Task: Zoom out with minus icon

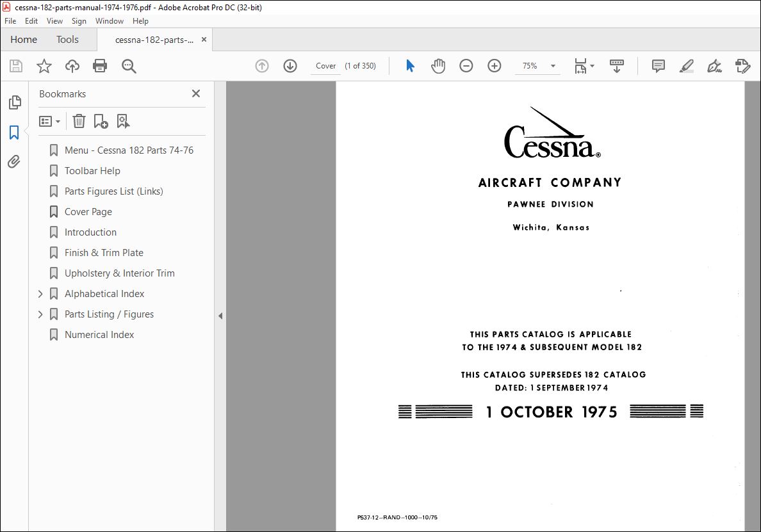Action: pyautogui.click(x=466, y=66)
